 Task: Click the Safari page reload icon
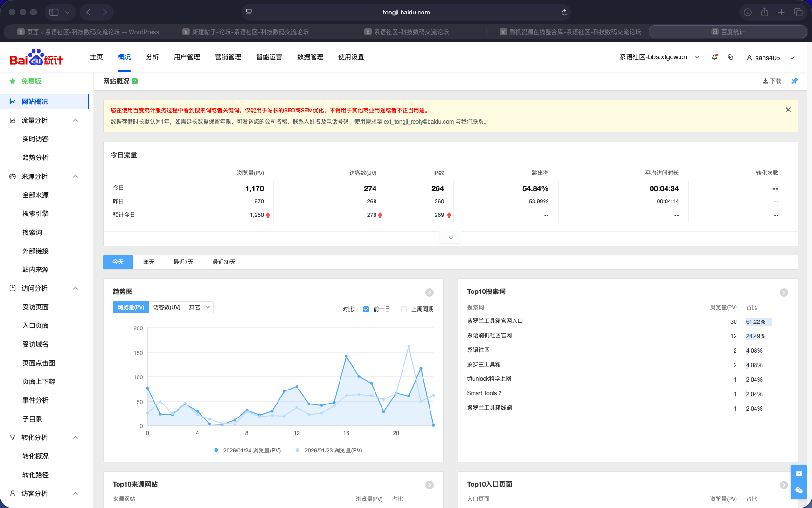pyautogui.click(x=564, y=13)
